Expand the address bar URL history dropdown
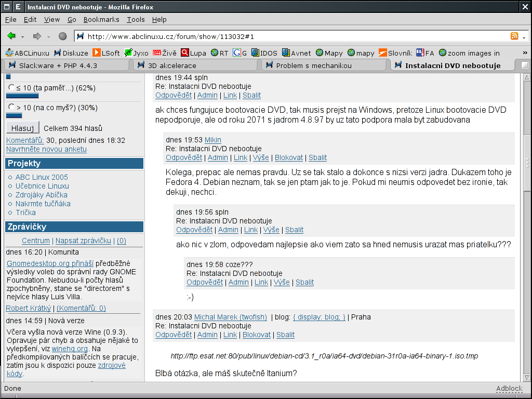 click(x=524, y=37)
